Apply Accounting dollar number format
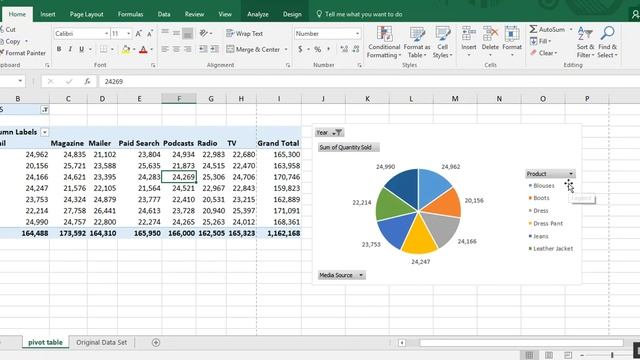Image resolution: width=640 pixels, height=360 pixels. click(300, 49)
